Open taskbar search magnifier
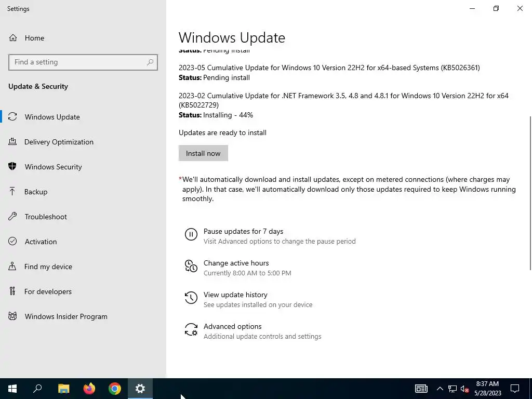Image resolution: width=532 pixels, height=399 pixels. [37, 389]
